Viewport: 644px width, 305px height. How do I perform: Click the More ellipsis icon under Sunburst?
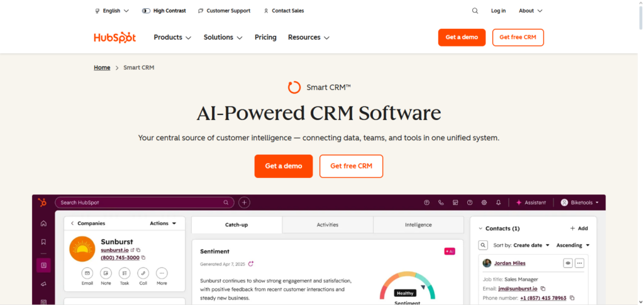(162, 273)
